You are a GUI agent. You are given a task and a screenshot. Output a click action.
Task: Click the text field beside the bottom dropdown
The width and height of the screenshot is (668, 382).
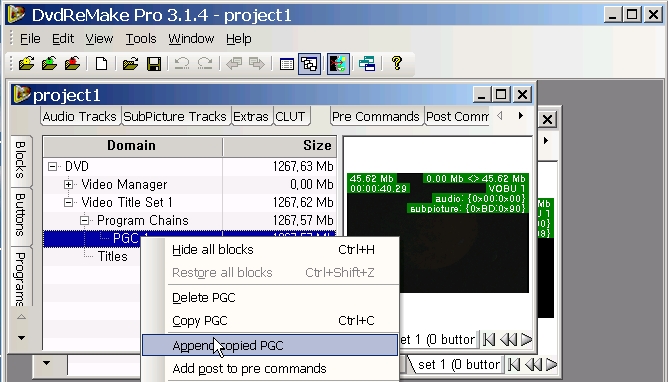pyautogui.click(x=104, y=365)
